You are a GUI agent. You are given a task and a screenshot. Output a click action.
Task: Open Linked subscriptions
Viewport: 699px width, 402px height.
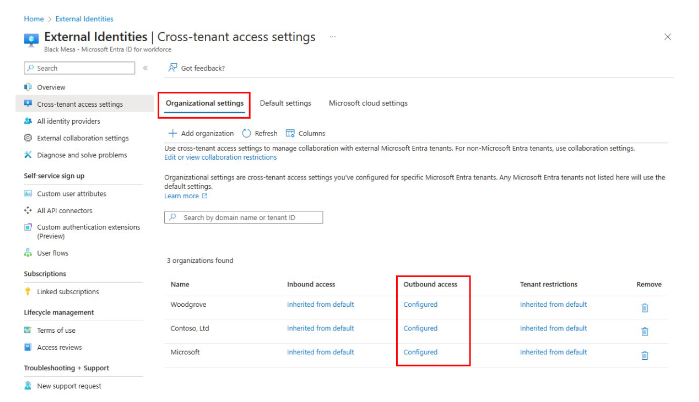(68, 291)
